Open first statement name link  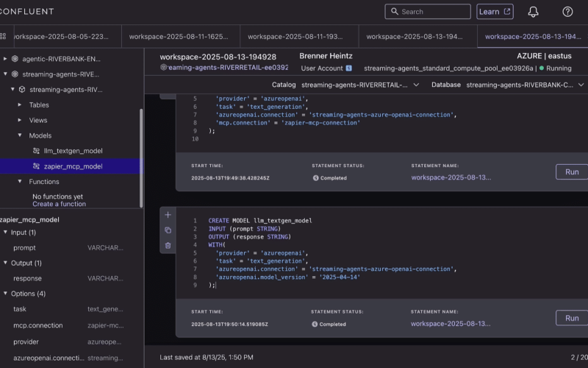(451, 177)
